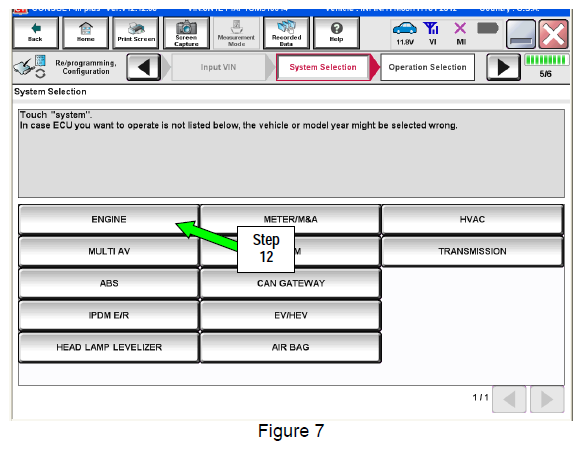Choose the CAN GATEWAY system
Image resolution: width=582 pixels, height=450 pixels.
[291, 283]
